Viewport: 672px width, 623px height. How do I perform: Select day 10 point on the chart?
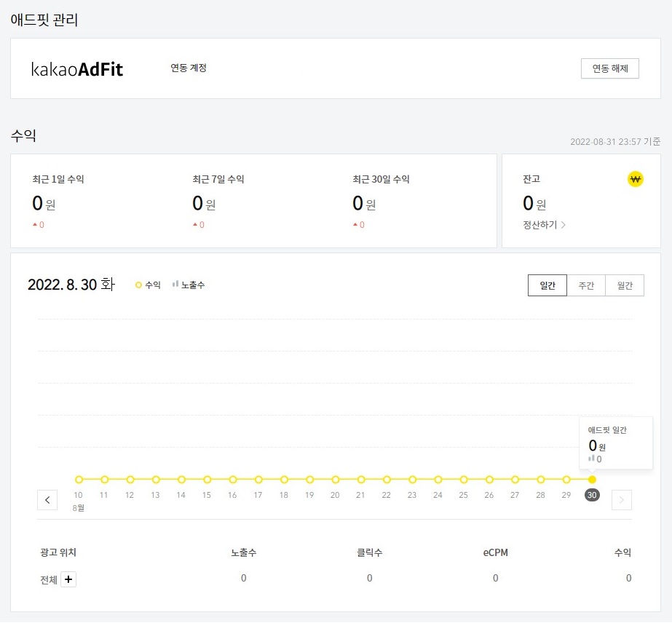click(79, 480)
